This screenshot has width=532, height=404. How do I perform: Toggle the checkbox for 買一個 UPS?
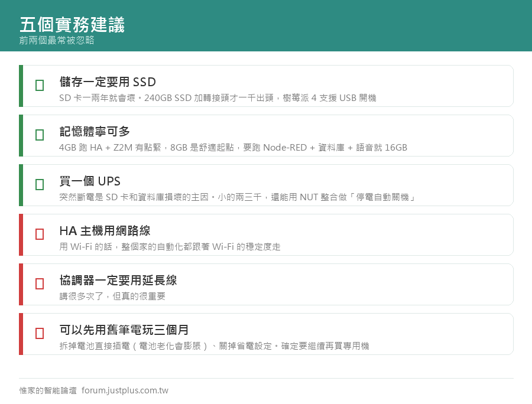click(40, 185)
